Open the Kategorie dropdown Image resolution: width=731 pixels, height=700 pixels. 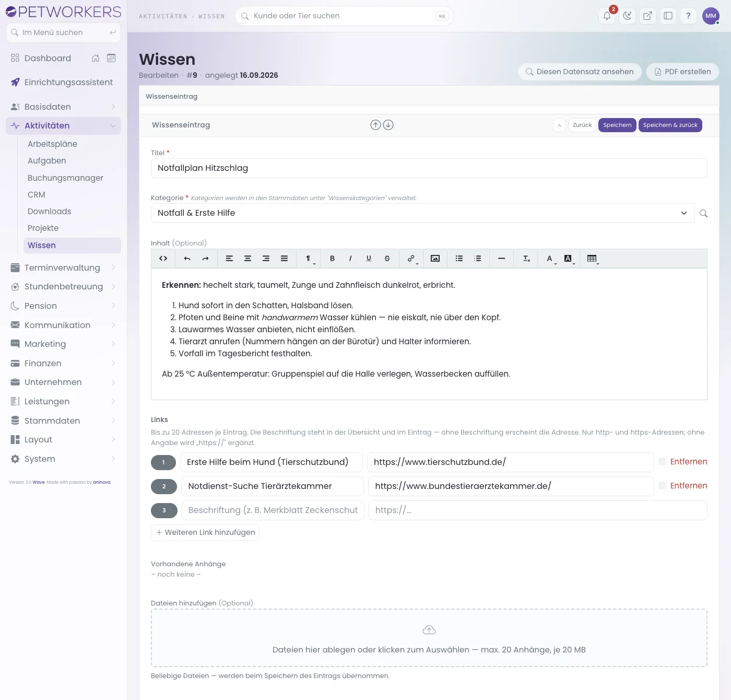point(423,213)
